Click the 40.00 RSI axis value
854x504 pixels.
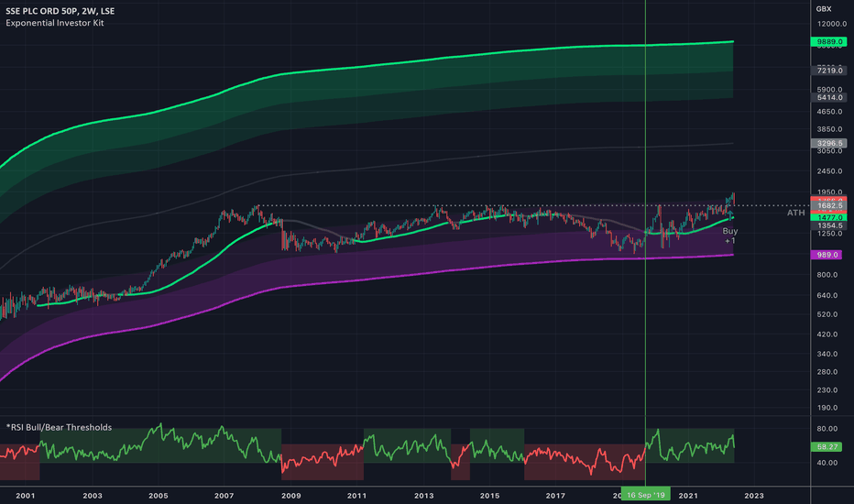tap(827, 463)
